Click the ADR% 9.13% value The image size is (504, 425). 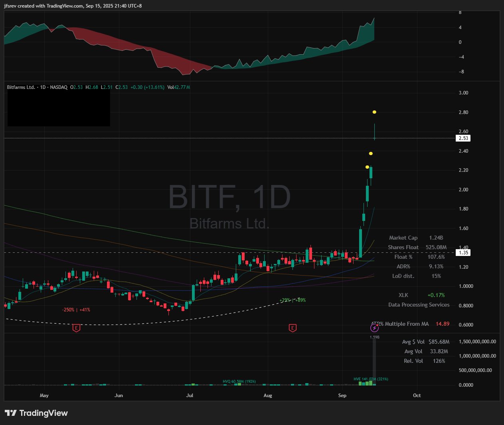tap(436, 266)
